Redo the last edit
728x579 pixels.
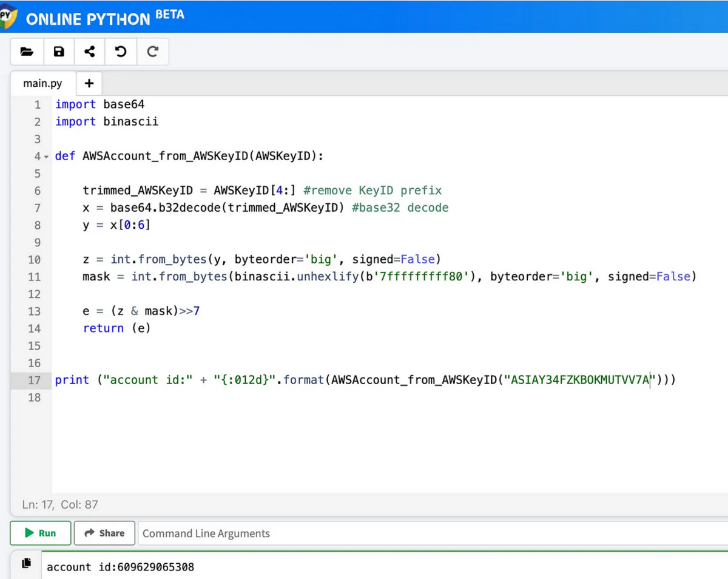153,52
